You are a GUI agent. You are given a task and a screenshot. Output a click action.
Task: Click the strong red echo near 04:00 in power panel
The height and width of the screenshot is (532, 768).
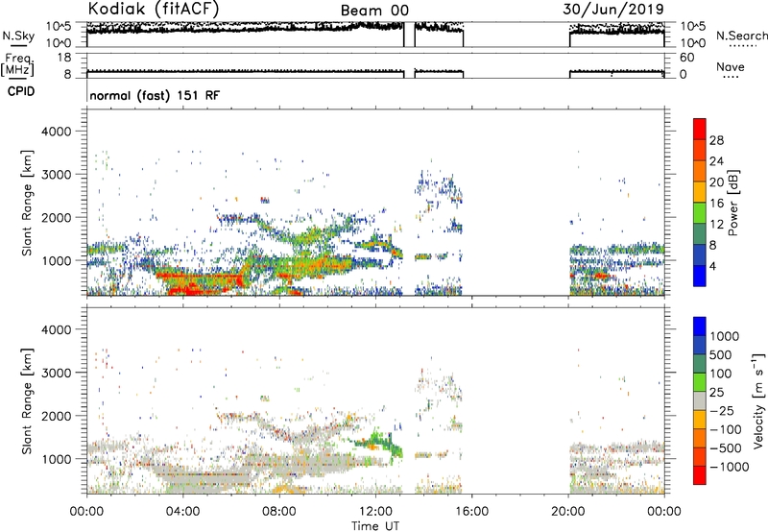click(x=191, y=290)
